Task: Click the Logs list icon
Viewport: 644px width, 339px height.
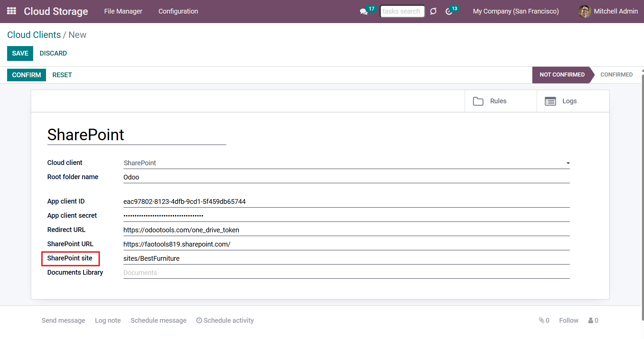Action: tap(550, 101)
